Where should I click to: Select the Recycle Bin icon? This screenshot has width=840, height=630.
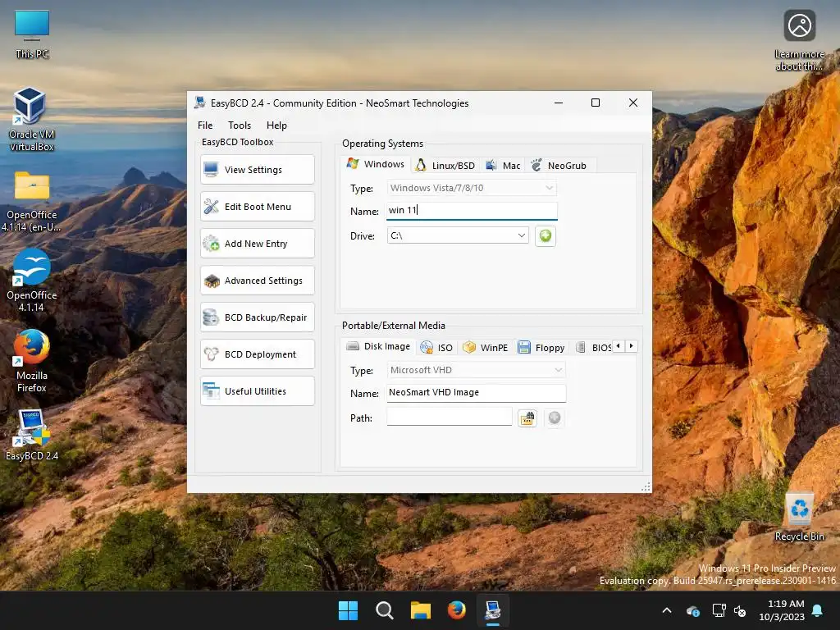pyautogui.click(x=799, y=517)
